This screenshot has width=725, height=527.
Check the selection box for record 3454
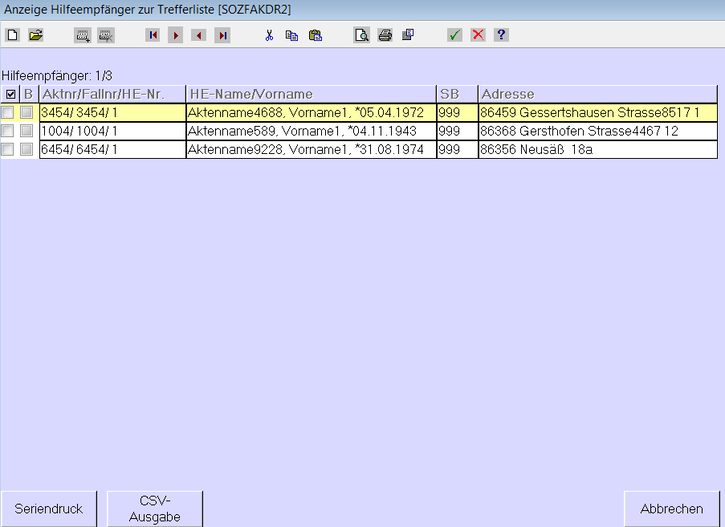click(x=8, y=113)
